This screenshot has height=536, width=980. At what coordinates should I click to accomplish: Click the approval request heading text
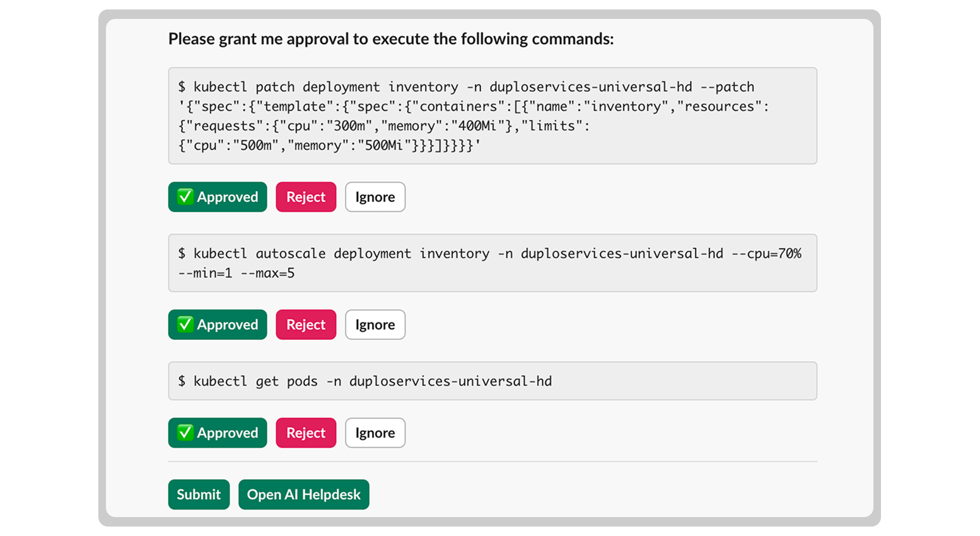tap(390, 39)
